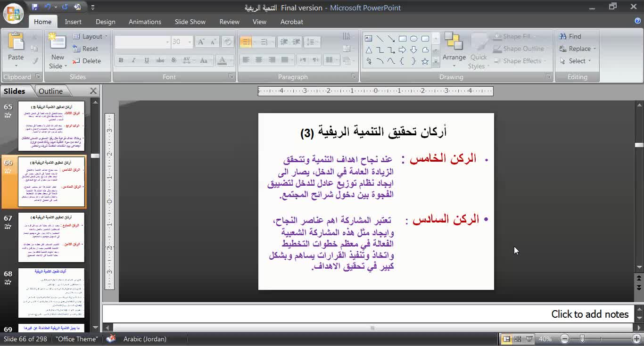This screenshot has width=644, height=346.
Task: Open the font size dropdown
Action: pyautogui.click(x=190, y=42)
